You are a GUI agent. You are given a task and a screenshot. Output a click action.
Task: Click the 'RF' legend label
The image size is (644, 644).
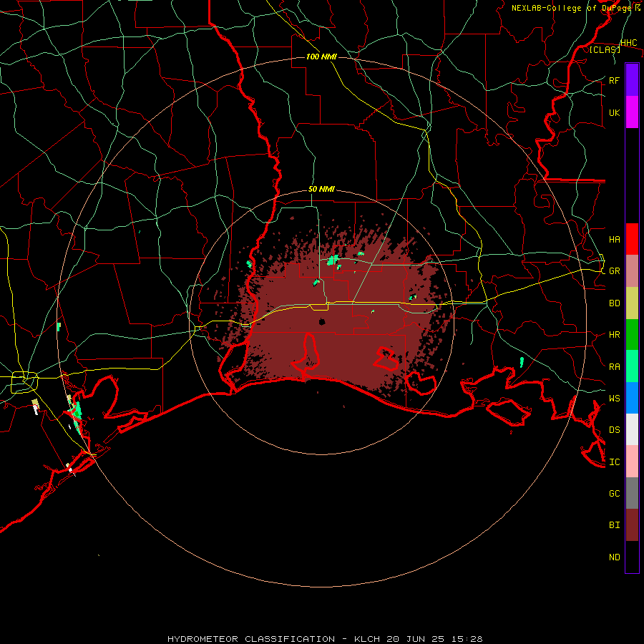tap(614, 80)
